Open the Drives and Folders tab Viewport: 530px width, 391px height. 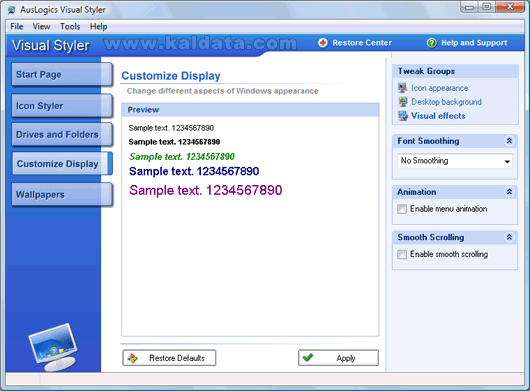click(x=62, y=135)
